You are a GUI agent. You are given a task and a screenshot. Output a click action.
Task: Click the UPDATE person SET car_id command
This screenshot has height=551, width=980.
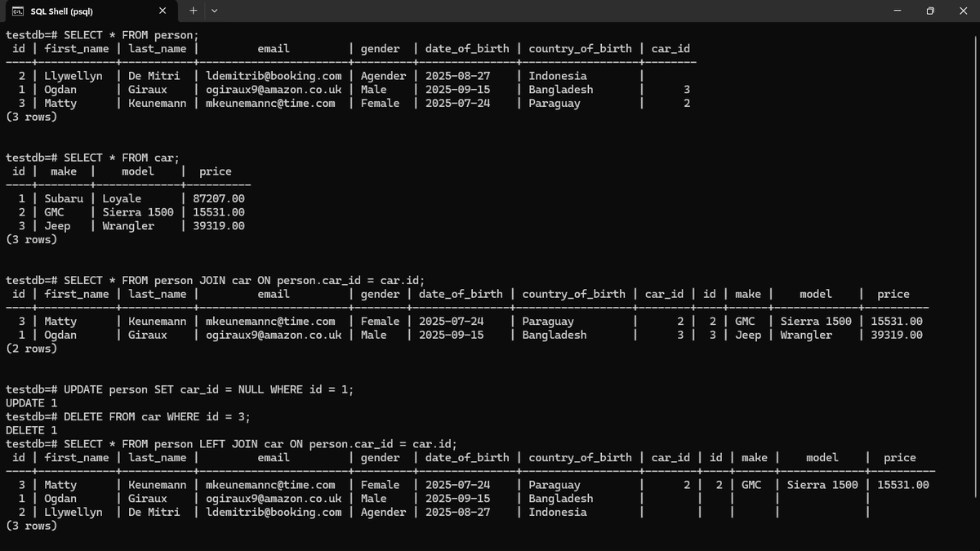[180, 389]
